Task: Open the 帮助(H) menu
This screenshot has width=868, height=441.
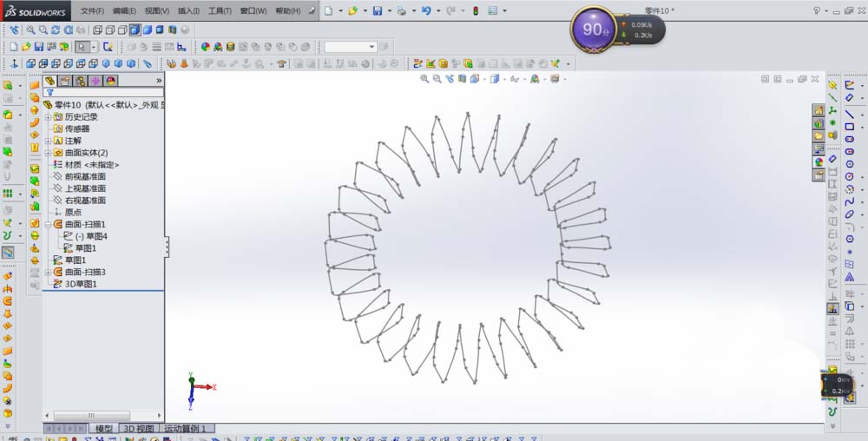Action: pos(288,11)
